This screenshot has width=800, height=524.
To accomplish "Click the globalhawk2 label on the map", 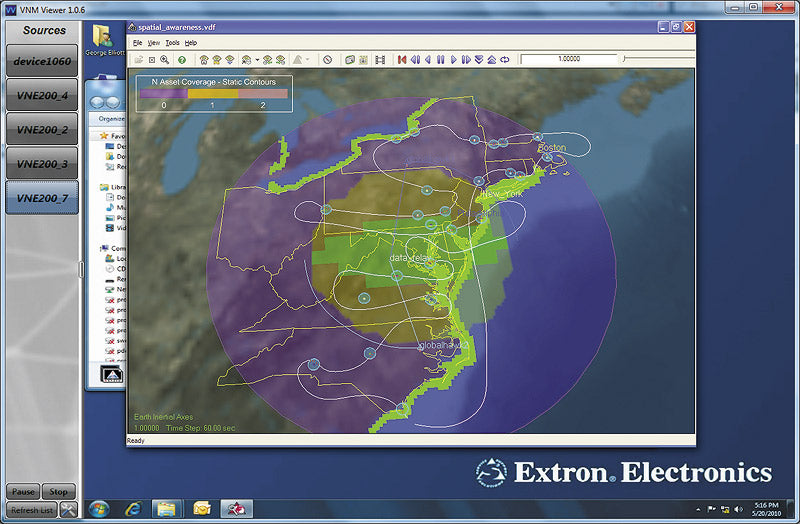I will point(443,346).
